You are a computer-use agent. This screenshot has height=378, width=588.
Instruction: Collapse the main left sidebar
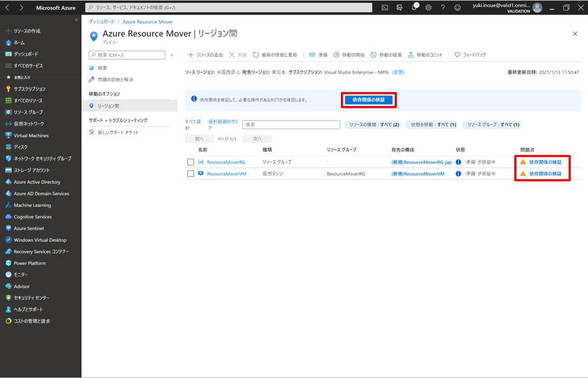click(x=76, y=20)
